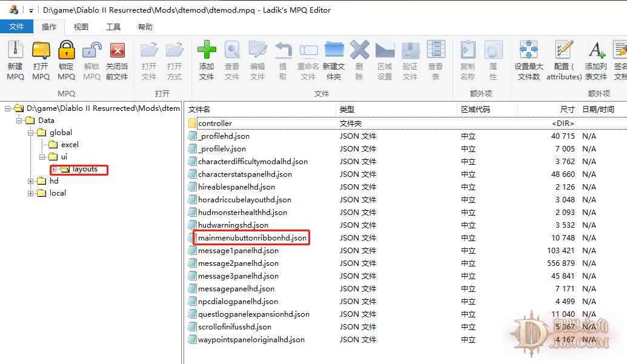Image resolution: width=627 pixels, height=364 pixels.
Task: Sort by the 文件名 (File name) column header
Action: [260, 109]
